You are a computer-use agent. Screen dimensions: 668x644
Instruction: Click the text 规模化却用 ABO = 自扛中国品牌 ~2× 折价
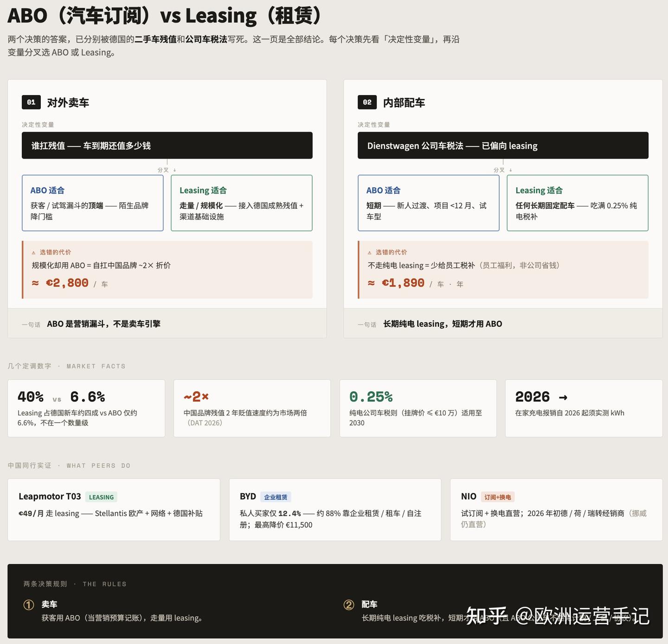point(101,265)
